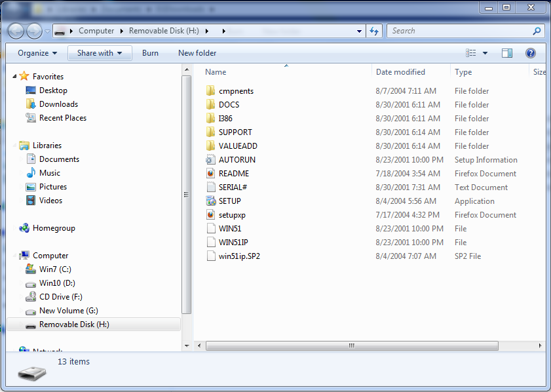Open address bar previous locations dropdown
Screen dimensions: 551x392
[x=359, y=31]
